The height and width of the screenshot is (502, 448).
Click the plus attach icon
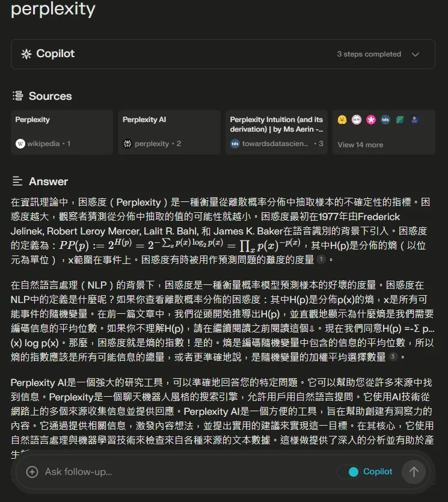tap(32, 472)
